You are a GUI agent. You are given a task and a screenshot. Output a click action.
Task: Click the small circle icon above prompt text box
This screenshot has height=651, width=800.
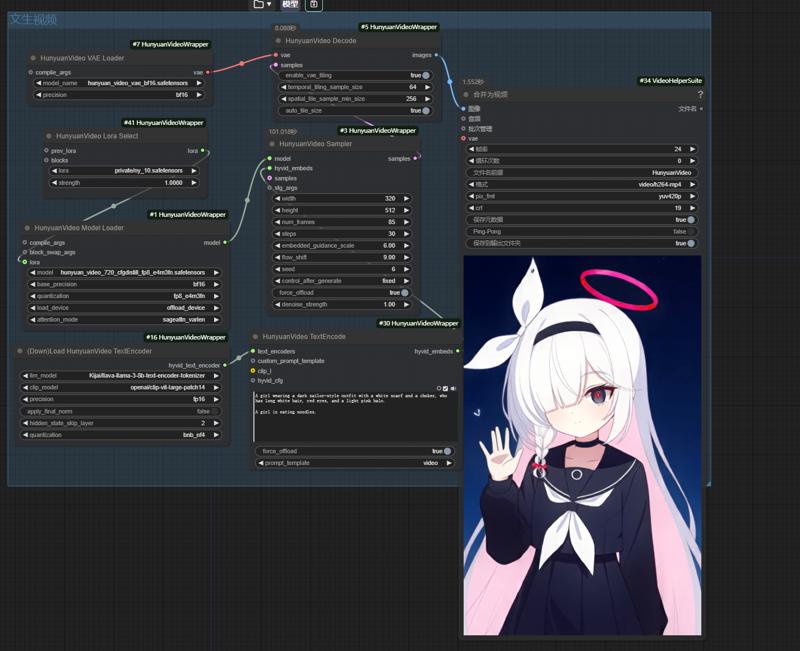pyautogui.click(x=439, y=388)
